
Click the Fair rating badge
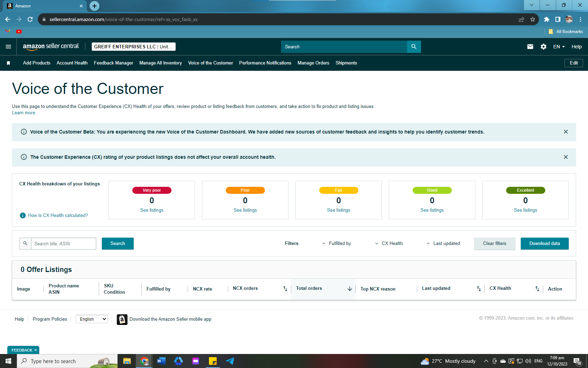click(x=338, y=190)
